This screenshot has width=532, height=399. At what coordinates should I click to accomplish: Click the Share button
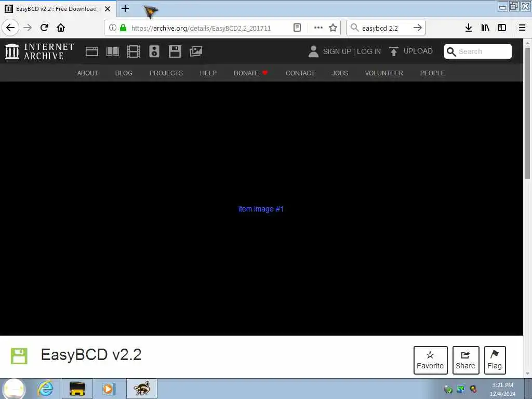point(465,360)
